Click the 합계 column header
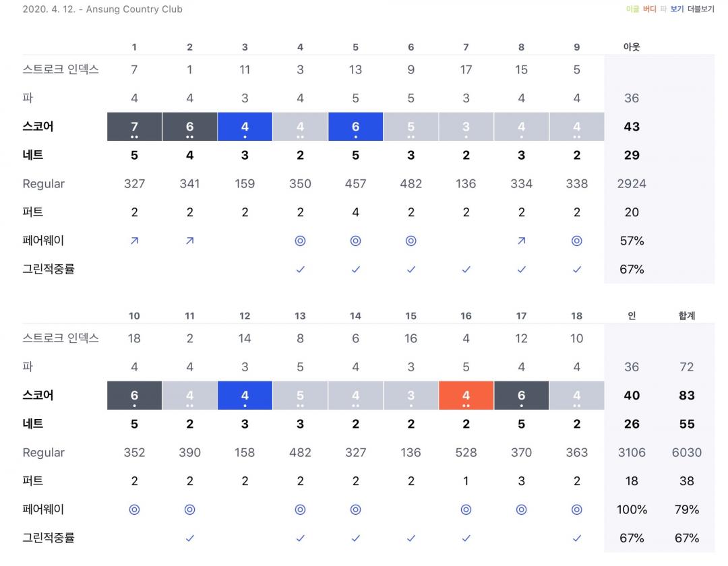 coord(686,316)
